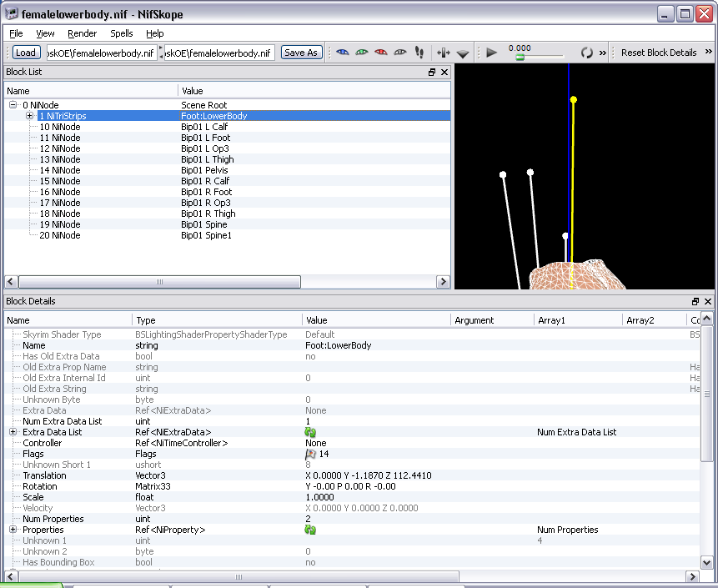Open the Render menu

83,33
